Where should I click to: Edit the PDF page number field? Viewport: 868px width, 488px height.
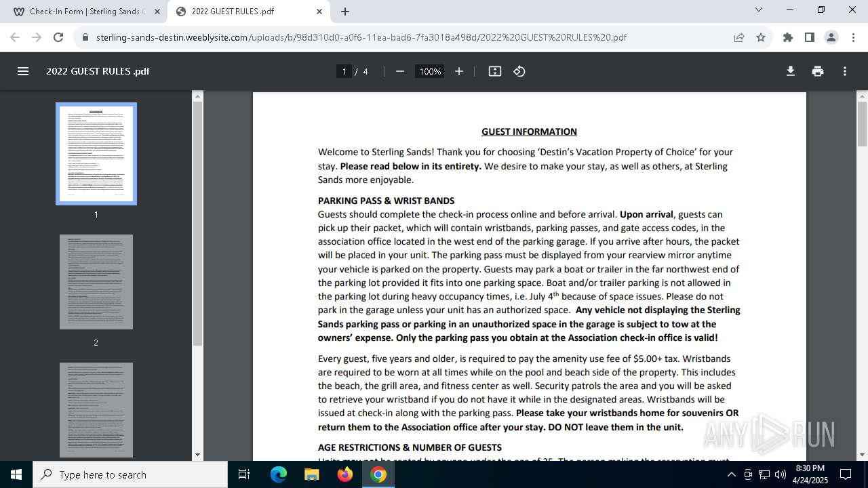click(x=344, y=71)
